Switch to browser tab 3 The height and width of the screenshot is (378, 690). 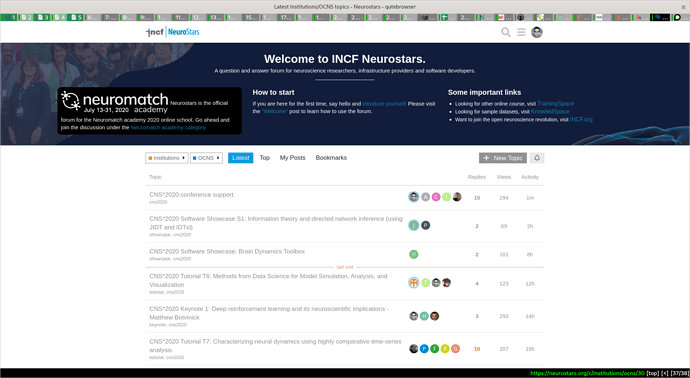coord(43,18)
